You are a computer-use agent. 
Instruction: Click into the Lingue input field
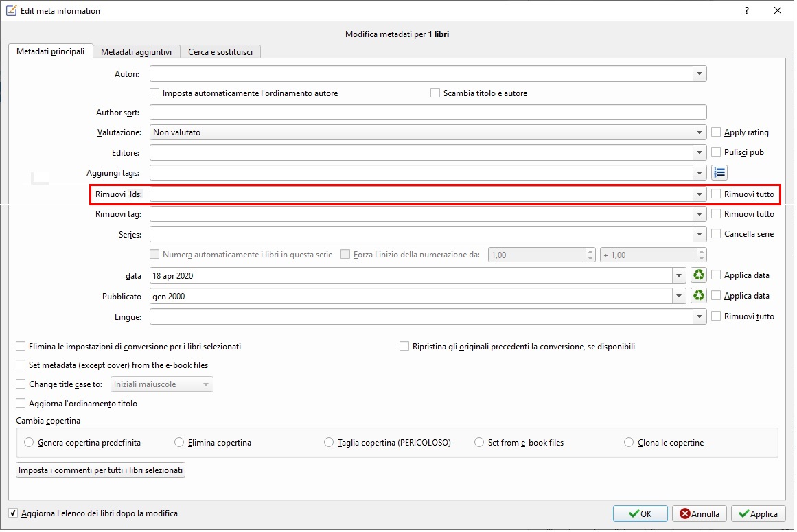(421, 316)
